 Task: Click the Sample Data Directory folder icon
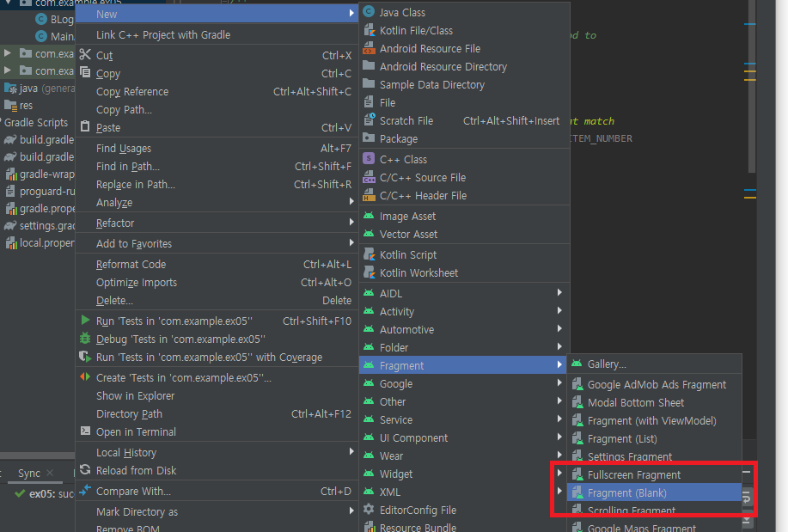[369, 84]
